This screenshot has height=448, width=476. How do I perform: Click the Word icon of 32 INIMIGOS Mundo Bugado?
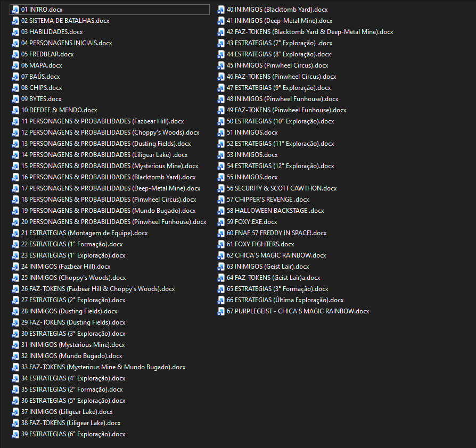[x=15, y=356]
